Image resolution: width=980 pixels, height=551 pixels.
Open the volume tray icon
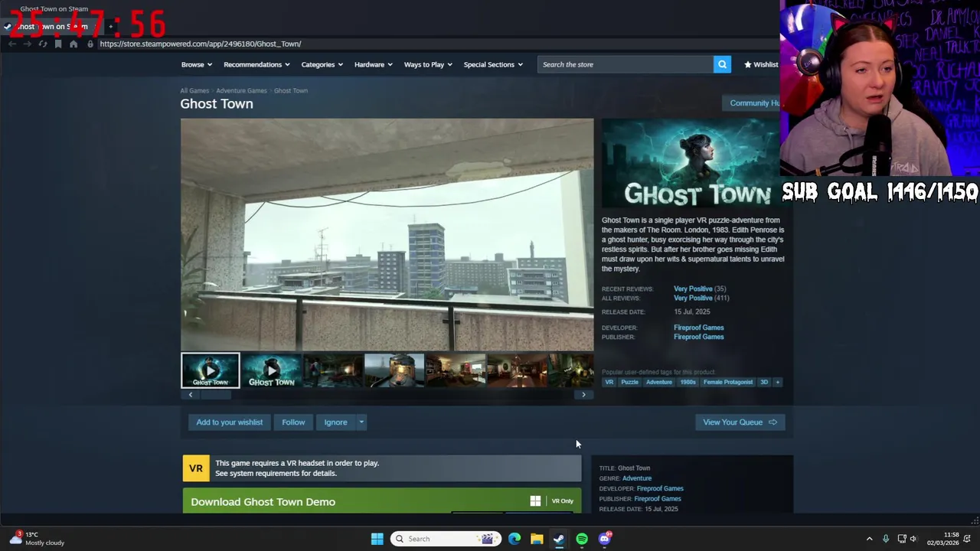(913, 539)
